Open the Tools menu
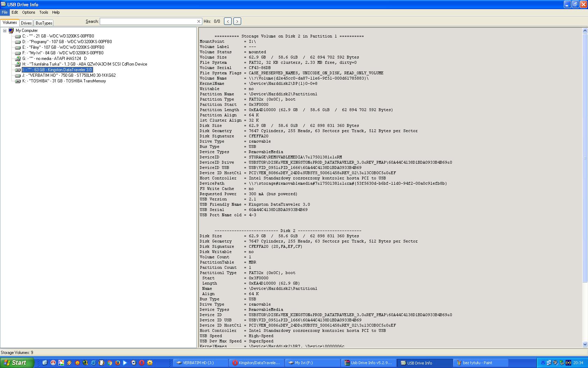Viewport: 588px width, 368px height. (x=44, y=12)
